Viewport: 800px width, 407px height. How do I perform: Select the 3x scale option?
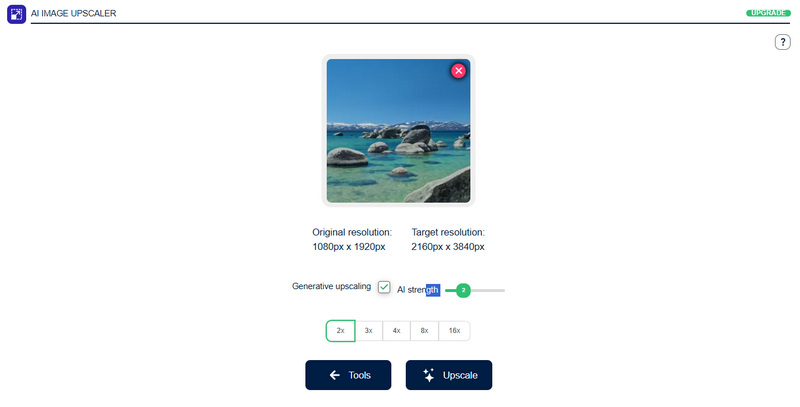(x=368, y=330)
